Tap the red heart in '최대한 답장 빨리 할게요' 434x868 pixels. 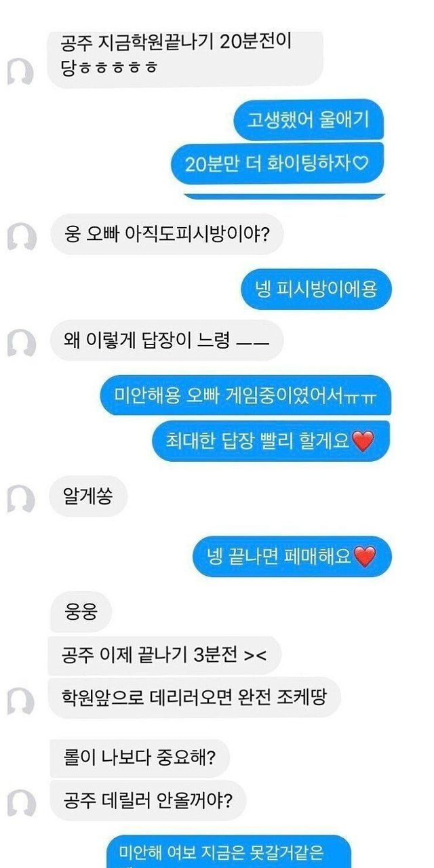[x=363, y=442]
